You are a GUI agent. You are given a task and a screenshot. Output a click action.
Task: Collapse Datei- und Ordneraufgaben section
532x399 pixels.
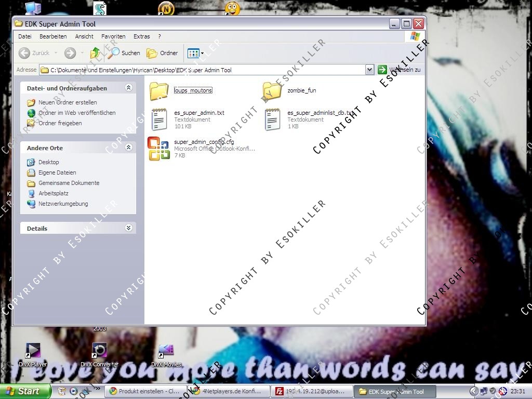tap(128, 88)
